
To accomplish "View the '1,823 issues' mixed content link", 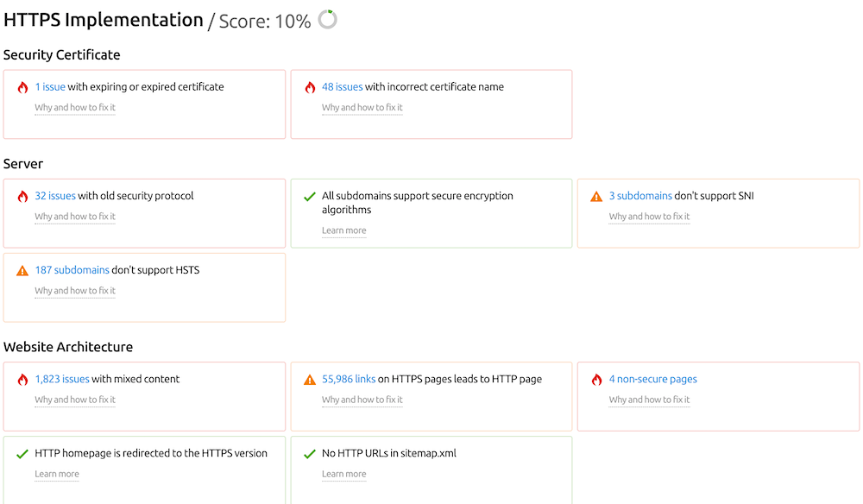I will coord(62,379).
